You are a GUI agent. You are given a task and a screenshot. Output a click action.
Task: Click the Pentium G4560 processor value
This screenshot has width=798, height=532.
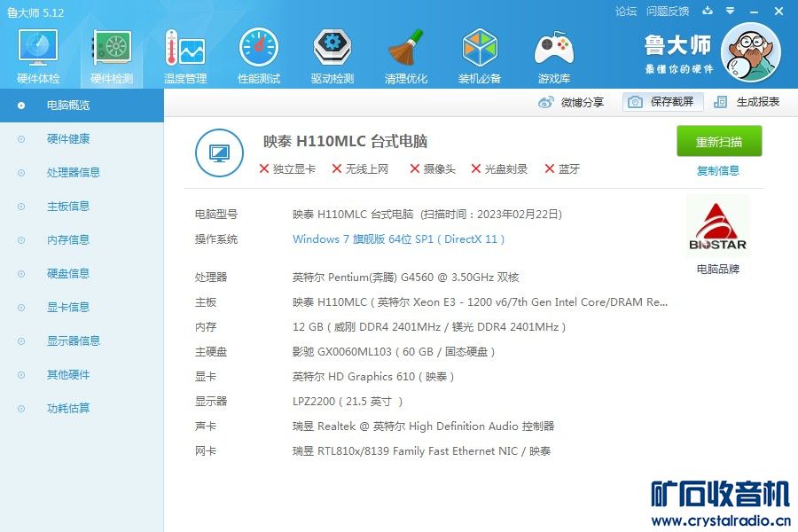coord(405,277)
